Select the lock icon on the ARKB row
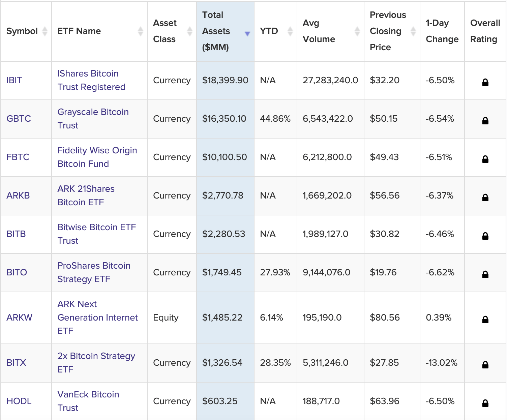The image size is (507, 420). [485, 196]
